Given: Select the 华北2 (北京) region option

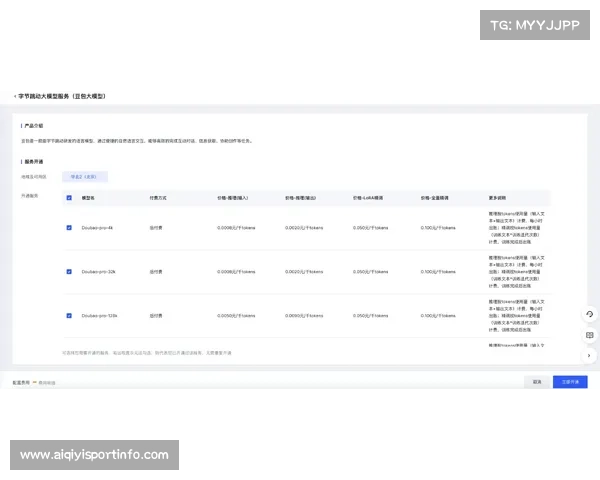Looking at the screenshot, I should 84,176.
